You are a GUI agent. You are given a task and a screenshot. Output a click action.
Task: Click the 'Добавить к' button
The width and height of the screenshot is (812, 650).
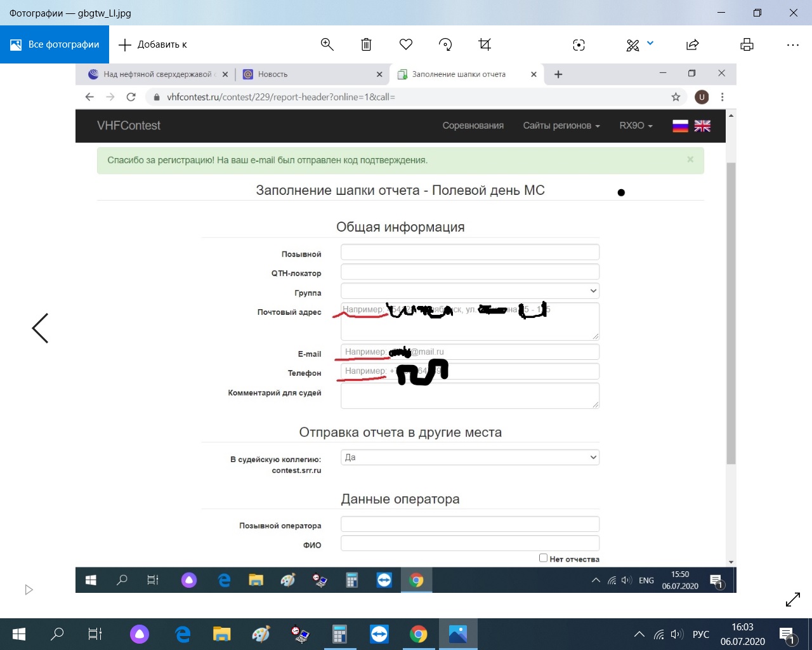[154, 44]
